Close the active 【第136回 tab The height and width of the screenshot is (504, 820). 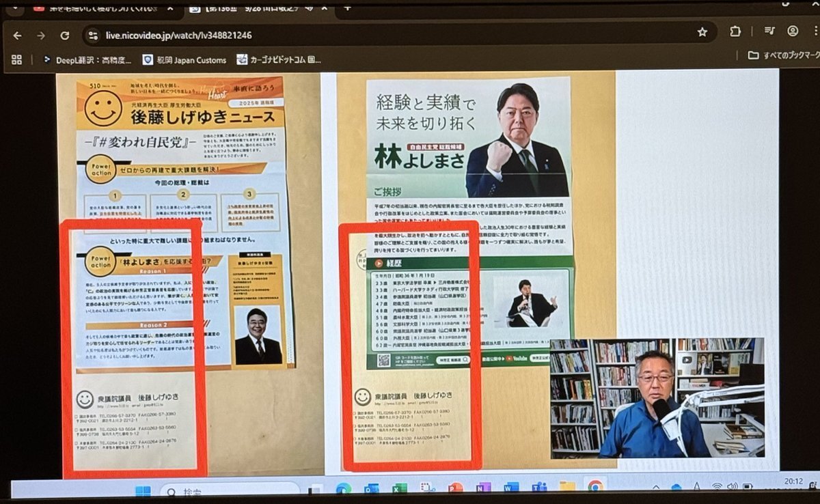[325, 8]
